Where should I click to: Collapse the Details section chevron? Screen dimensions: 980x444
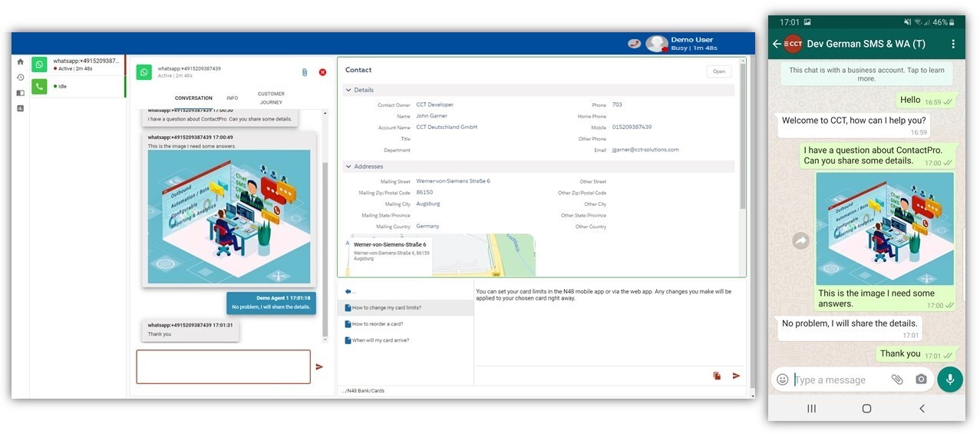click(348, 90)
